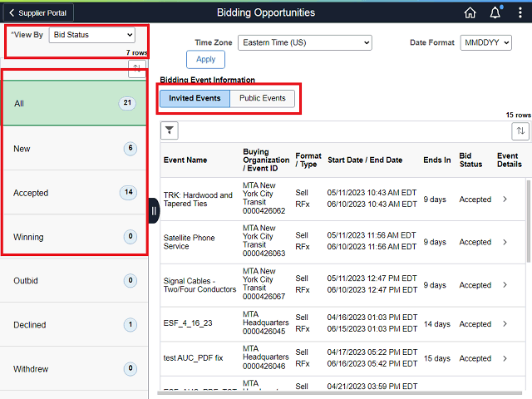Click the Apply button

(x=205, y=59)
